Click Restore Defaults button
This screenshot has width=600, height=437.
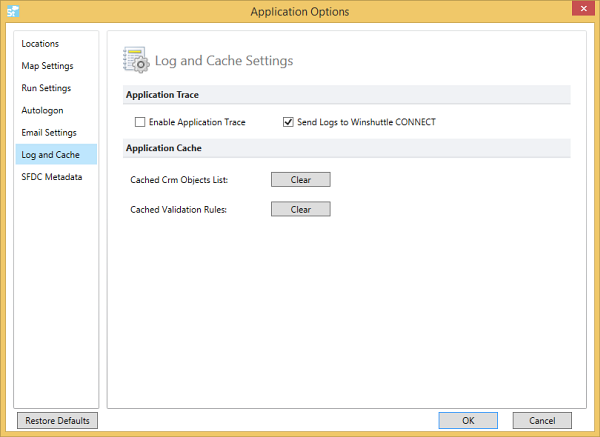[x=57, y=421]
